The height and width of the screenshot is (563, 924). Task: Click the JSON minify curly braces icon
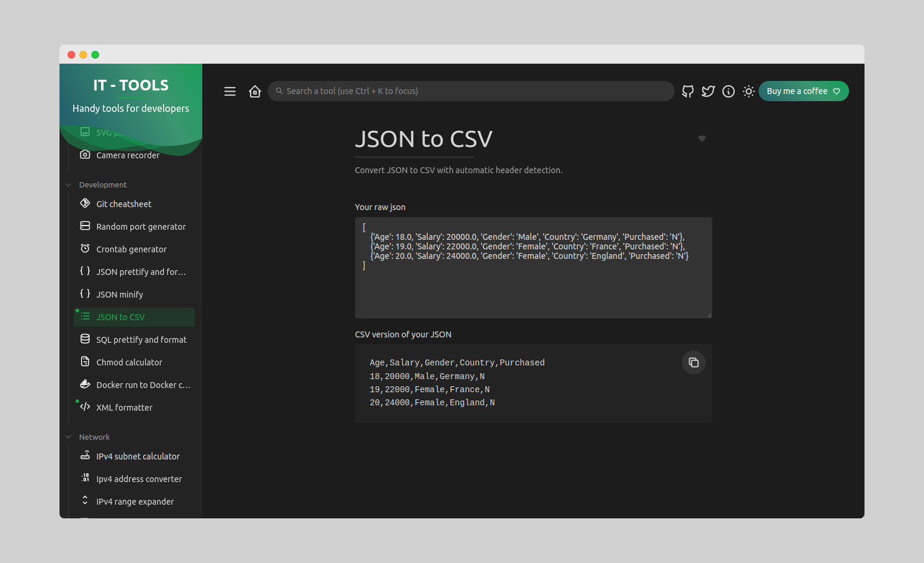point(84,293)
